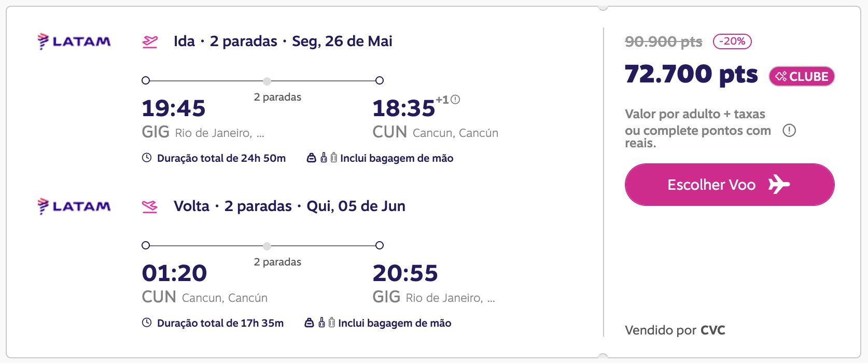The width and height of the screenshot is (868, 363).
Task: Click the Volta return plane icon
Action: 150,206
